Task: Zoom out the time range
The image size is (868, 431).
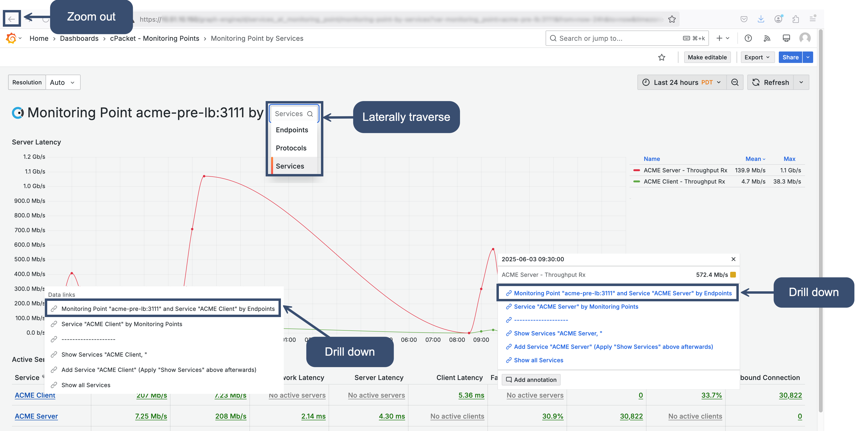Action: point(735,82)
